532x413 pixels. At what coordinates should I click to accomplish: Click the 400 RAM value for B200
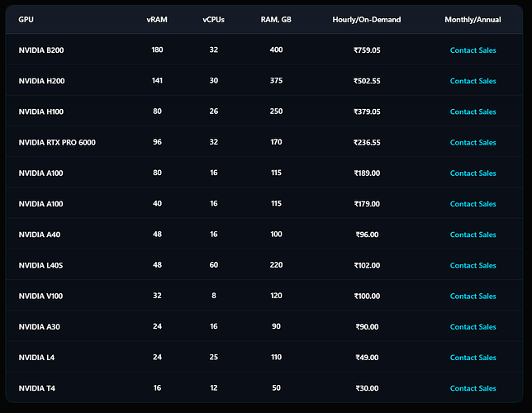tap(276, 50)
